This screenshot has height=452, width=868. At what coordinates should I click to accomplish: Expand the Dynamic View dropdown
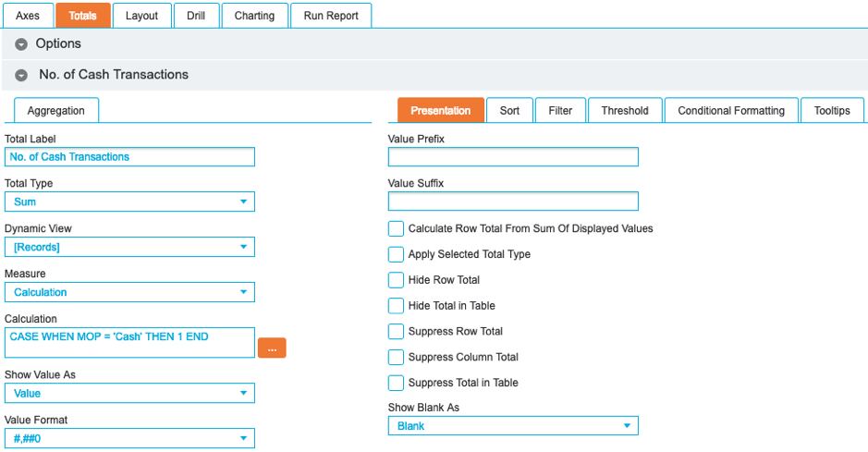(x=129, y=247)
